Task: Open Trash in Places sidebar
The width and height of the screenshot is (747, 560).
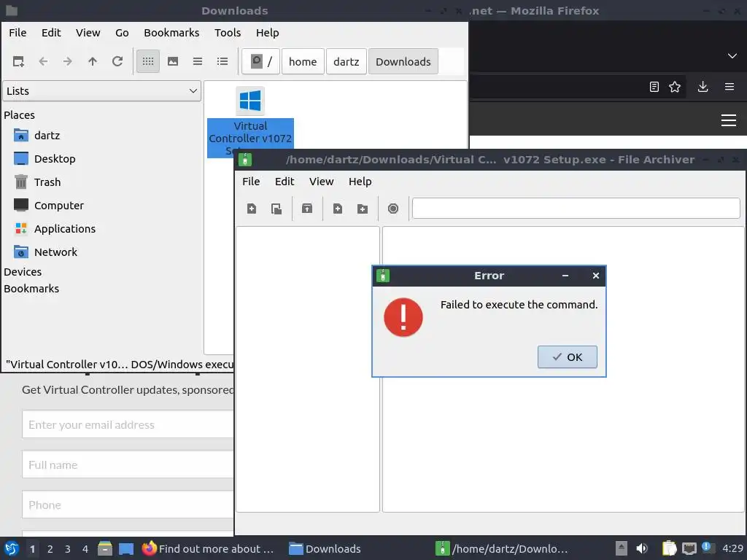Action: pyautogui.click(x=47, y=182)
